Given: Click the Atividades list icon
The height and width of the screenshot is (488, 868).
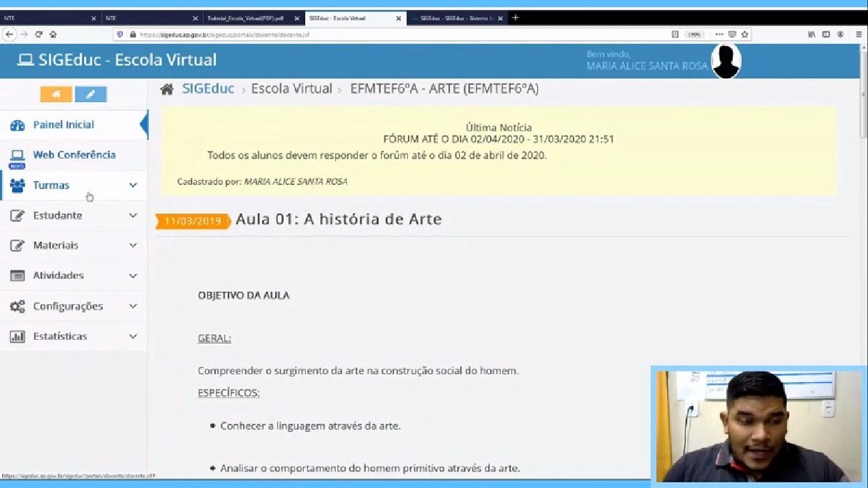Looking at the screenshot, I should [17, 276].
